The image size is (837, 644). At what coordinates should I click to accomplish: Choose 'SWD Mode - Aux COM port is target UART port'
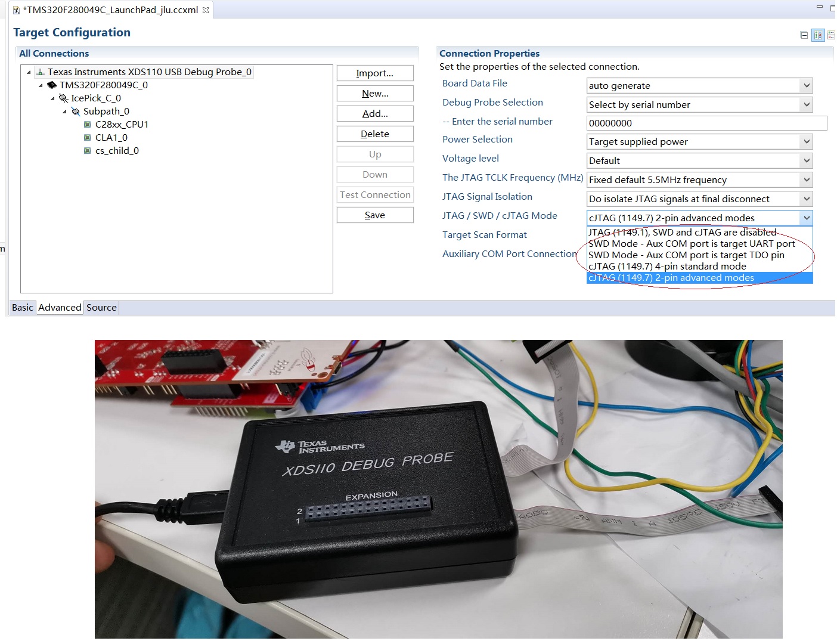tap(700, 244)
